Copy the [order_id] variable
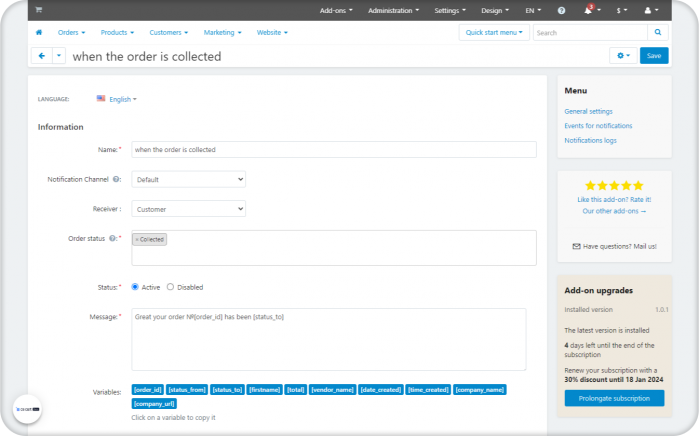This screenshot has width=700, height=436. [x=148, y=390]
